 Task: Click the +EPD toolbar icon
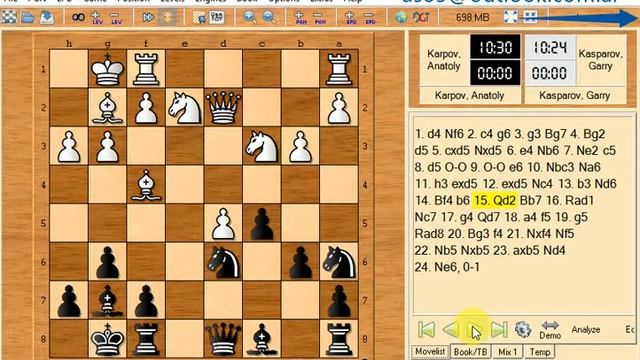351,17
